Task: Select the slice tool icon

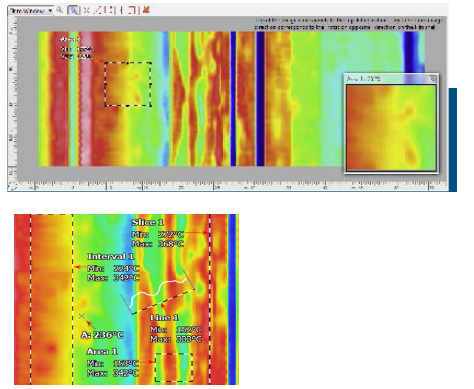Action: [132, 10]
